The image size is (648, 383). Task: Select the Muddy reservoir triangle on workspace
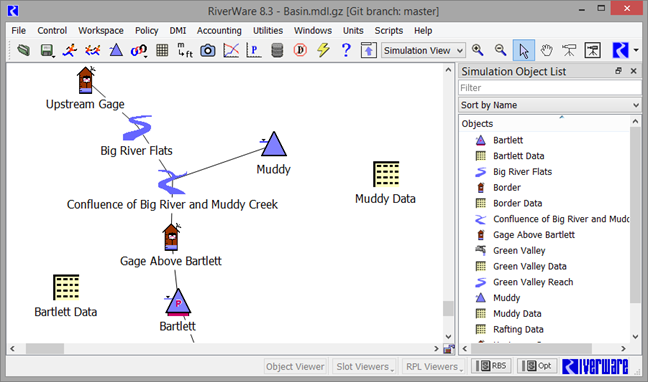(x=273, y=143)
